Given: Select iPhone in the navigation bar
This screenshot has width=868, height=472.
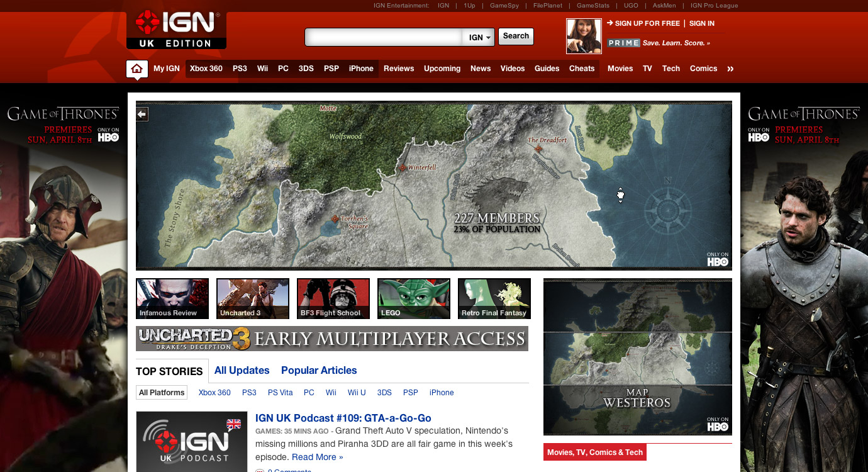Looking at the screenshot, I should 362,69.
